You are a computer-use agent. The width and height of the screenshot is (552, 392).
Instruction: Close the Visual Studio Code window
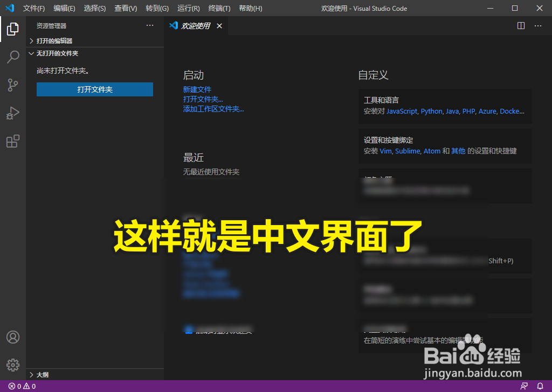539,8
